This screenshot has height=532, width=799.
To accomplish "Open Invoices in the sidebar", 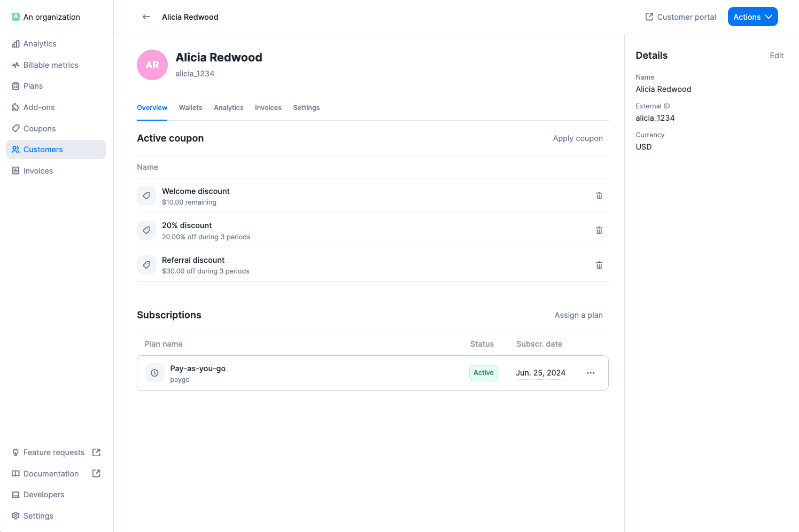I will 56,171.
